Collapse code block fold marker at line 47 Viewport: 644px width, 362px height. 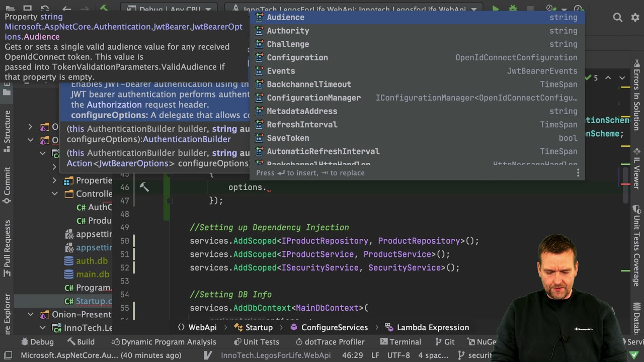[x=170, y=201]
